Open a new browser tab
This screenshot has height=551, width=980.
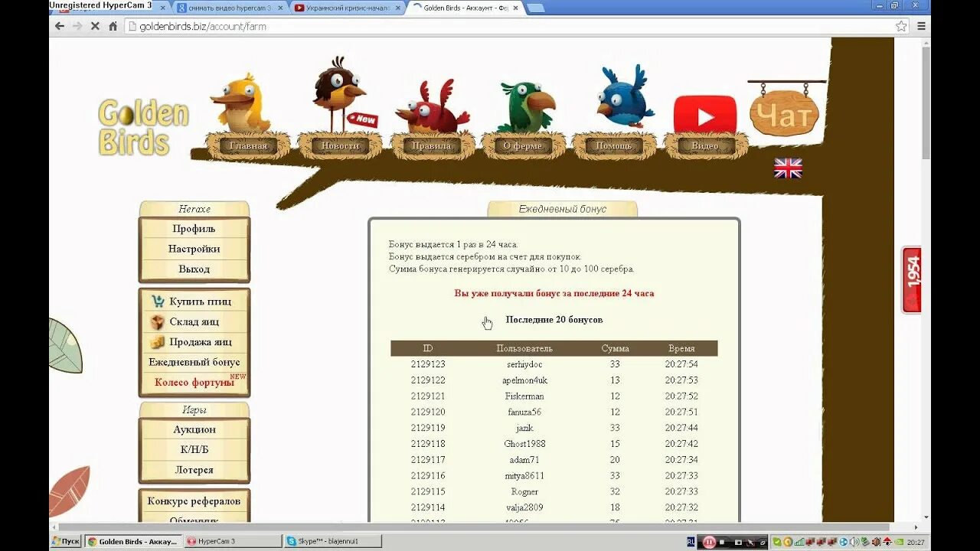click(536, 8)
